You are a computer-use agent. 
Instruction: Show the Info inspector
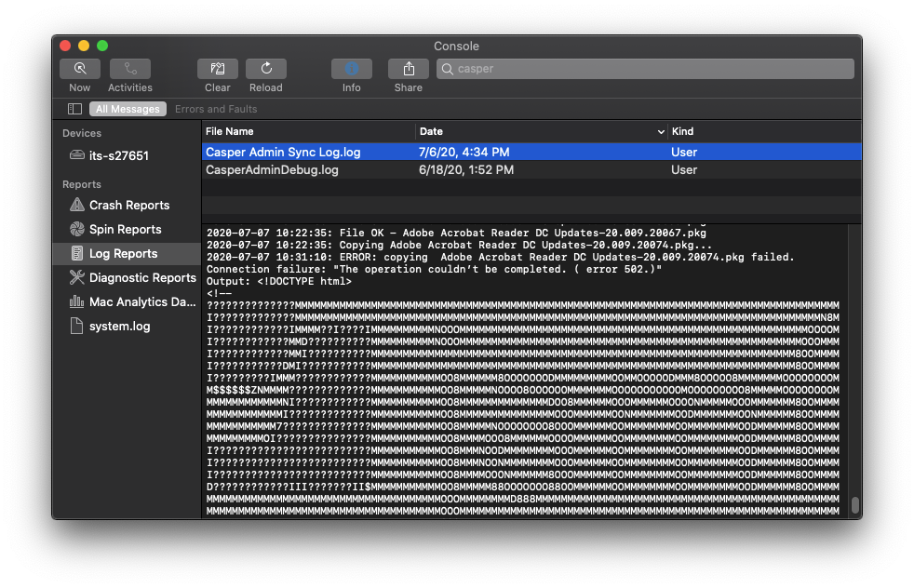tap(352, 69)
